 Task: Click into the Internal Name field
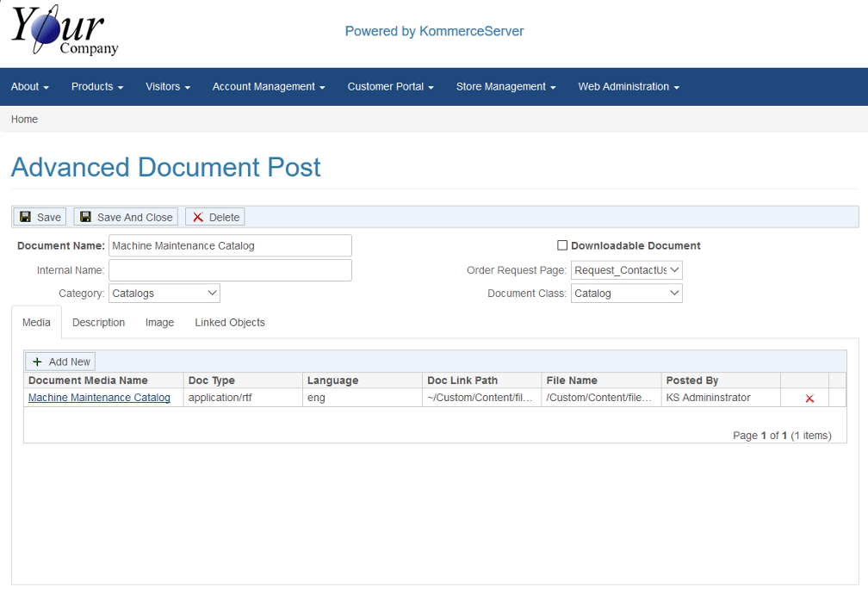coord(230,270)
